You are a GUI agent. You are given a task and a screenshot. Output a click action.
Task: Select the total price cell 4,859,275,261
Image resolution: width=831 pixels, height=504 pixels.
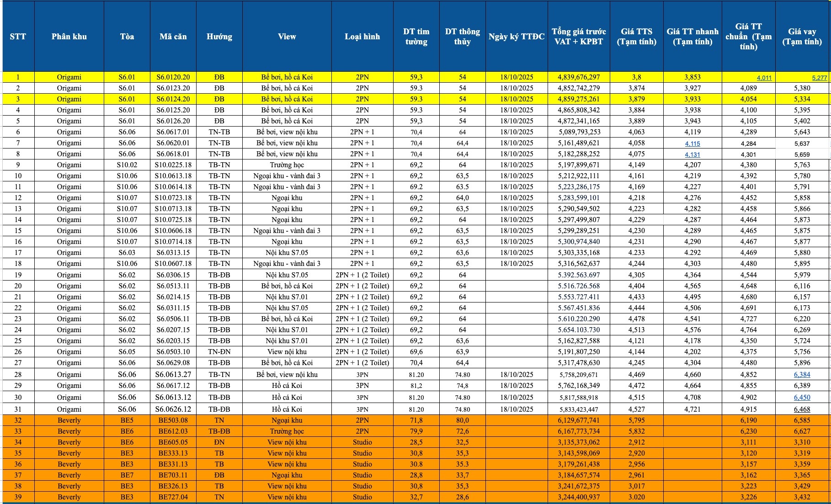578,99
